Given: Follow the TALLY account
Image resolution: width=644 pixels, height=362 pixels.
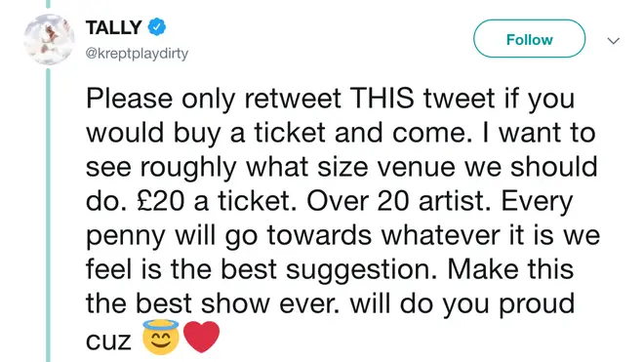Looking at the screenshot, I should pos(529,39).
